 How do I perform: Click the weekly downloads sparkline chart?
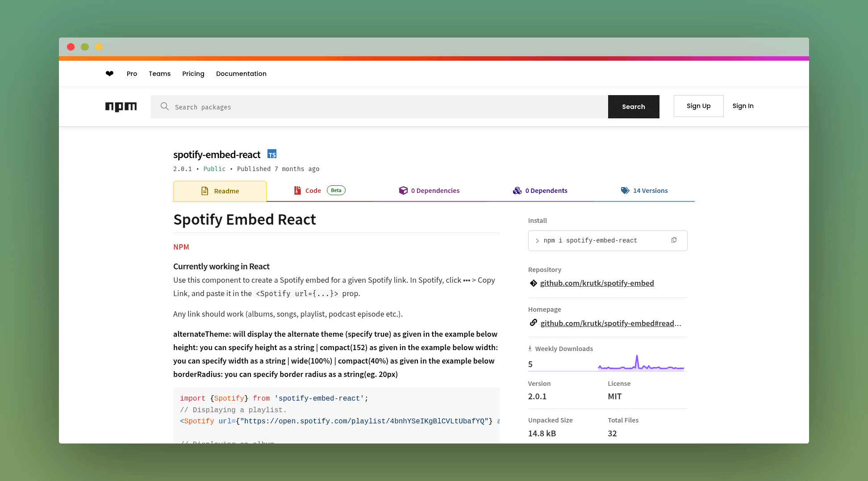click(641, 363)
